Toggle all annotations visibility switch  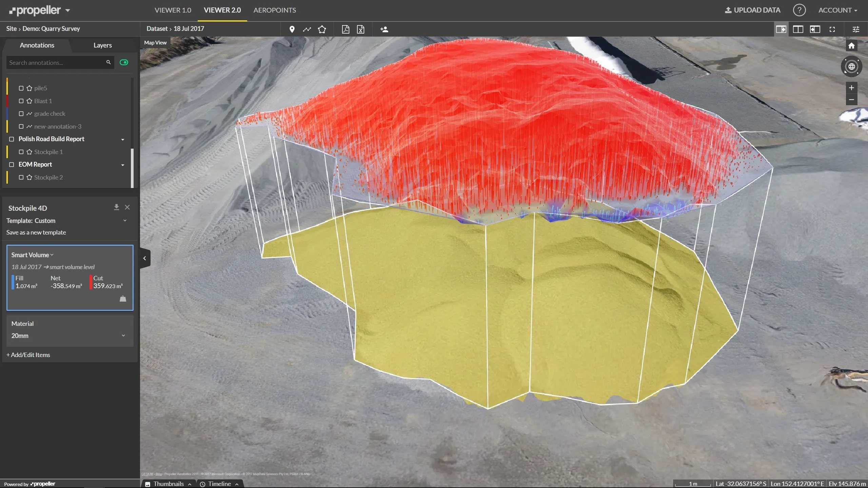pos(124,62)
